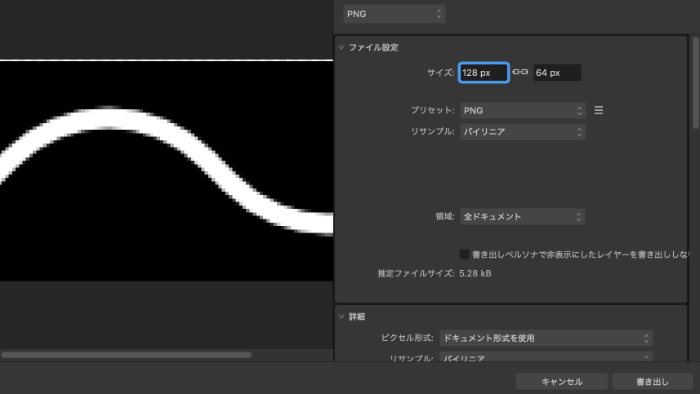Open the PNG file format dropdown at top
Screen dimensions: 700x394
[394, 14]
